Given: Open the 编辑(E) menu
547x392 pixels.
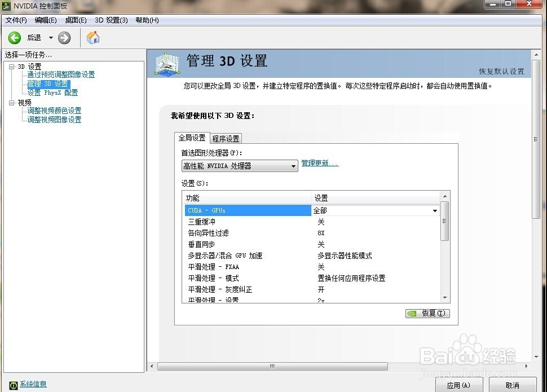Looking at the screenshot, I should click(x=46, y=20).
